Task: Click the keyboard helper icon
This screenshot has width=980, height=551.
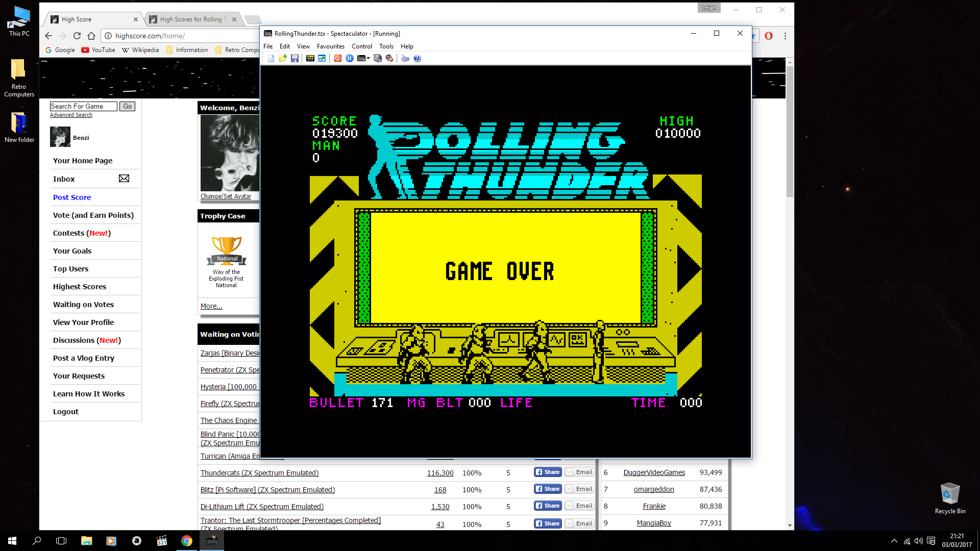Action: pos(405,58)
